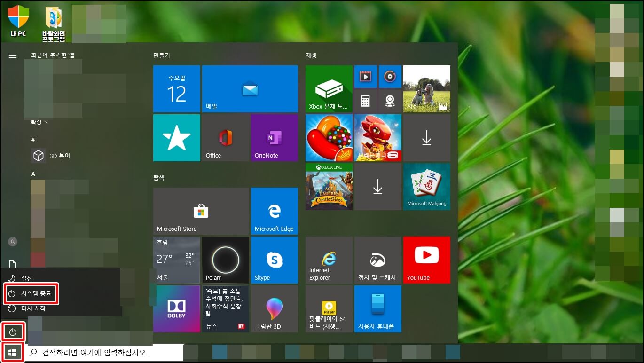The image size is (644, 363).
Task: Open the 사용자 휴대폰 tile
Action: [378, 309]
